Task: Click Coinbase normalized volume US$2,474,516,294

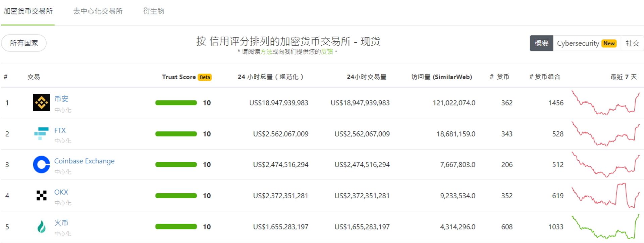Action: [281, 165]
